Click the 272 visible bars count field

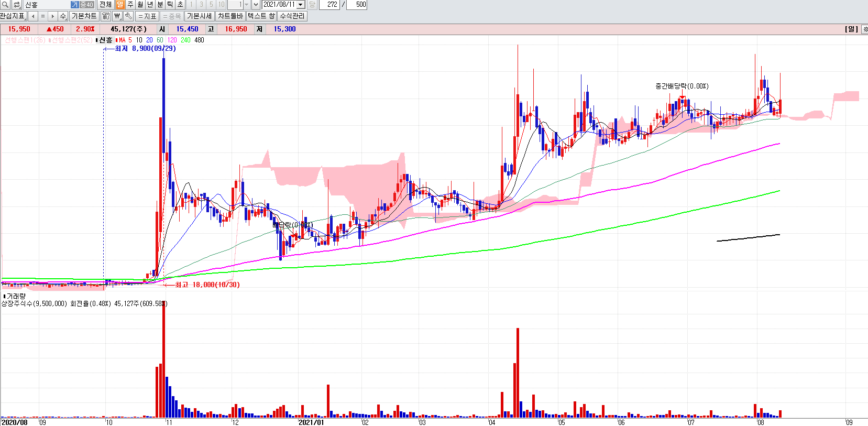(x=329, y=5)
